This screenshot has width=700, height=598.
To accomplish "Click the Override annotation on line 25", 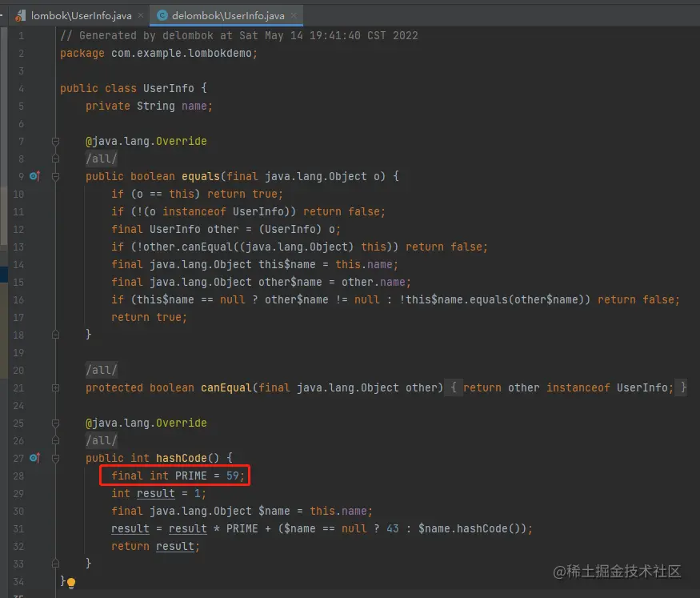I will 182,423.
